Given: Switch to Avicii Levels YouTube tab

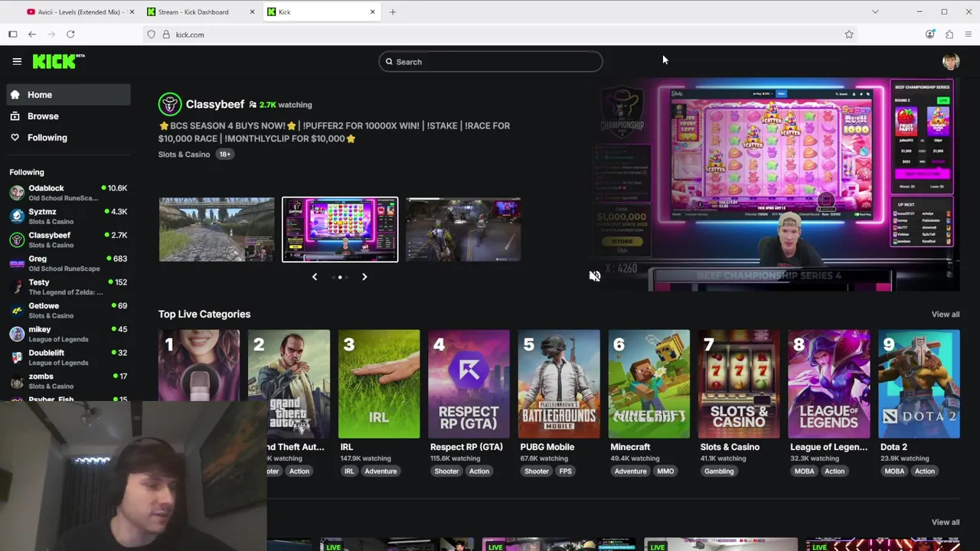Looking at the screenshot, I should [80, 12].
